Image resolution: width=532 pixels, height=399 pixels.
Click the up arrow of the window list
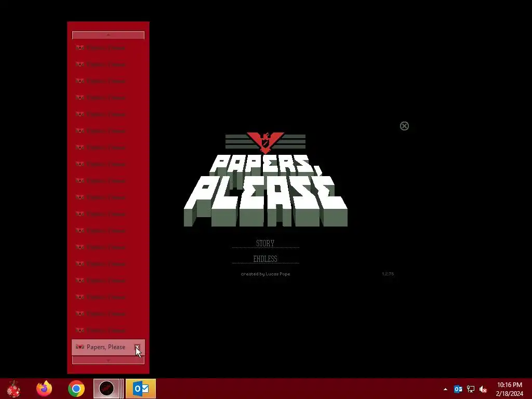108,35
